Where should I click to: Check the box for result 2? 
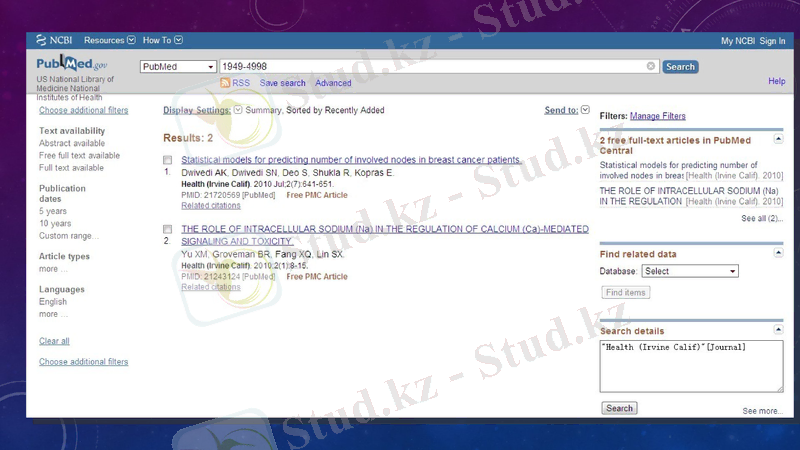tap(168, 229)
